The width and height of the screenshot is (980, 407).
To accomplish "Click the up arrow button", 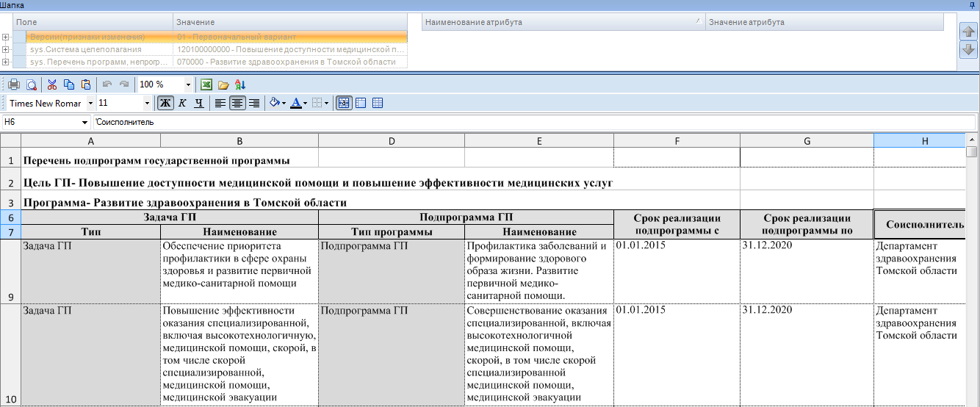I will coord(968,32).
